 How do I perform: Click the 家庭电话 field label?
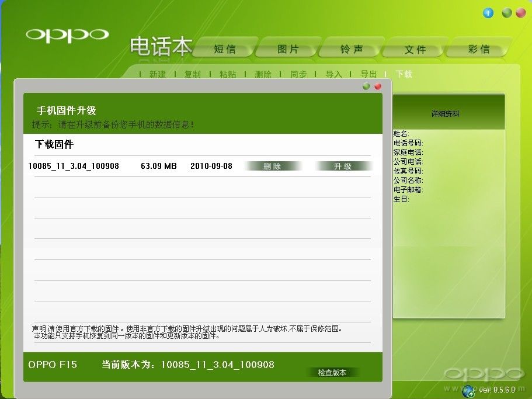point(408,152)
